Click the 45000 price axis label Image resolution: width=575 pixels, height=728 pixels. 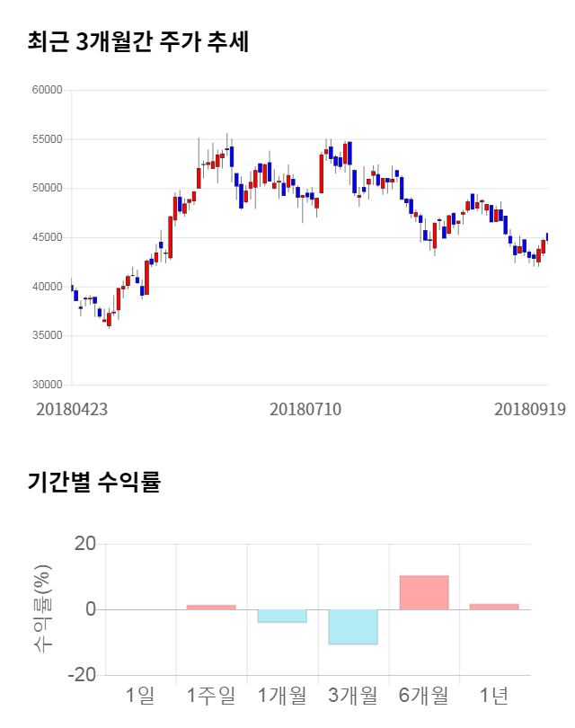[46, 237]
